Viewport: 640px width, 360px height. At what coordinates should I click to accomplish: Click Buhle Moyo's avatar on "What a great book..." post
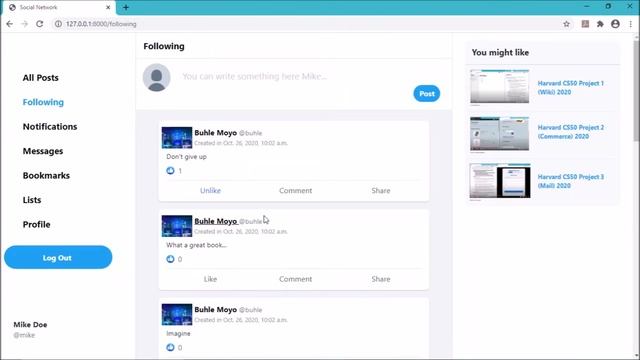coord(177,226)
